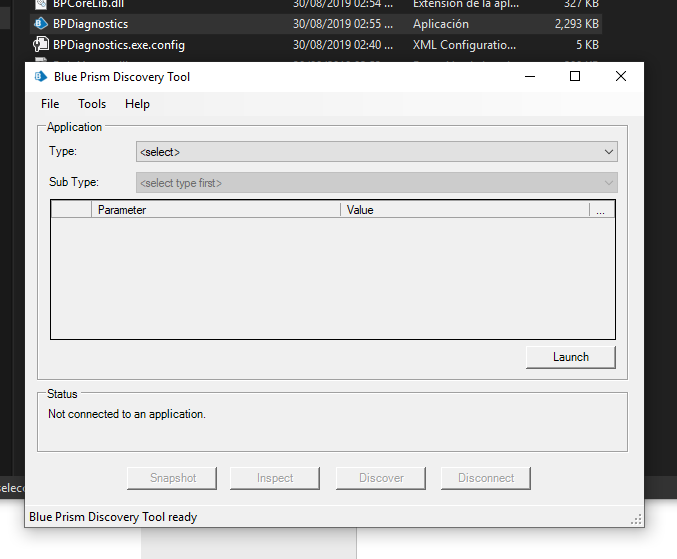
Task: Click the ellipsis column header in the grid
Action: (602, 210)
